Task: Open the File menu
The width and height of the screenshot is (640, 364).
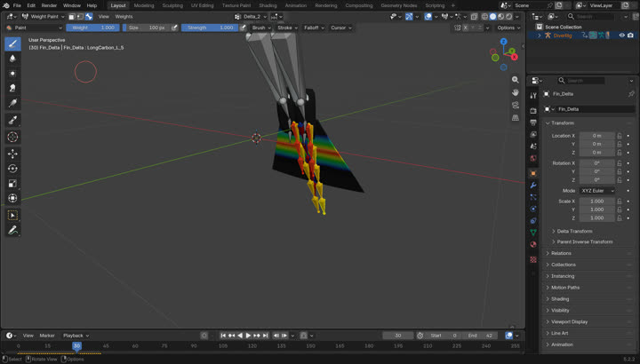Action: coord(17,5)
